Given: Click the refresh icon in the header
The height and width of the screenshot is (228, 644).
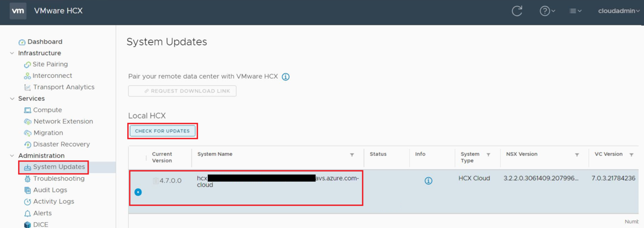Looking at the screenshot, I should [517, 11].
